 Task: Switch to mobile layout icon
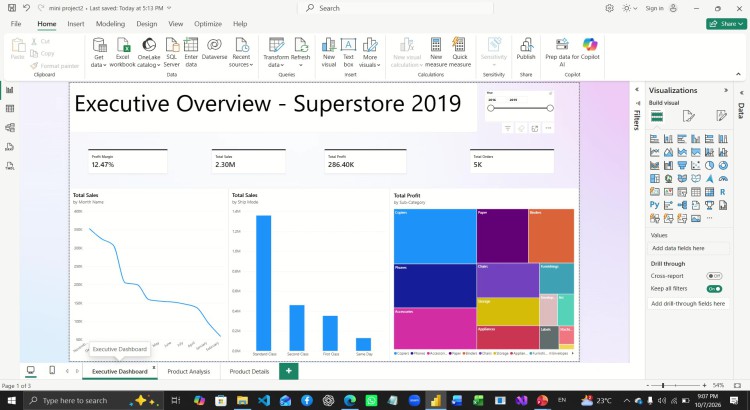pyautogui.click(x=52, y=371)
